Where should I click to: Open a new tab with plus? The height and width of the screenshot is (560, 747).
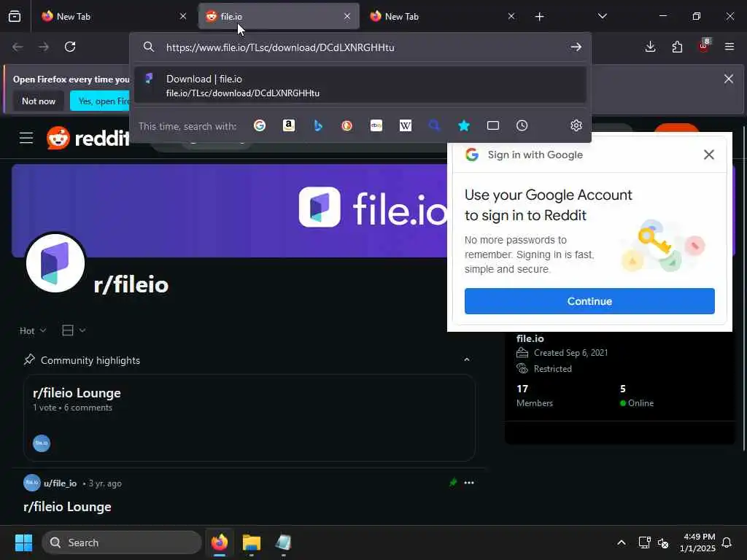tap(539, 17)
